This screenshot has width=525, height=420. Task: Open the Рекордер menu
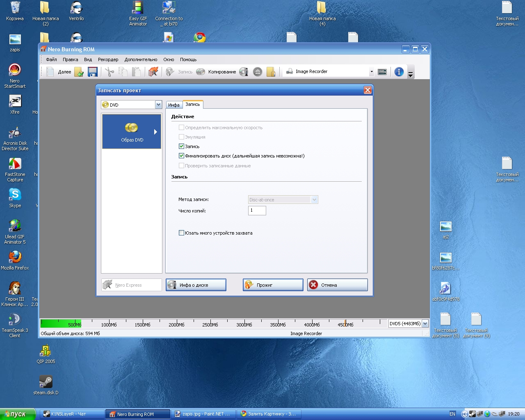(x=108, y=59)
